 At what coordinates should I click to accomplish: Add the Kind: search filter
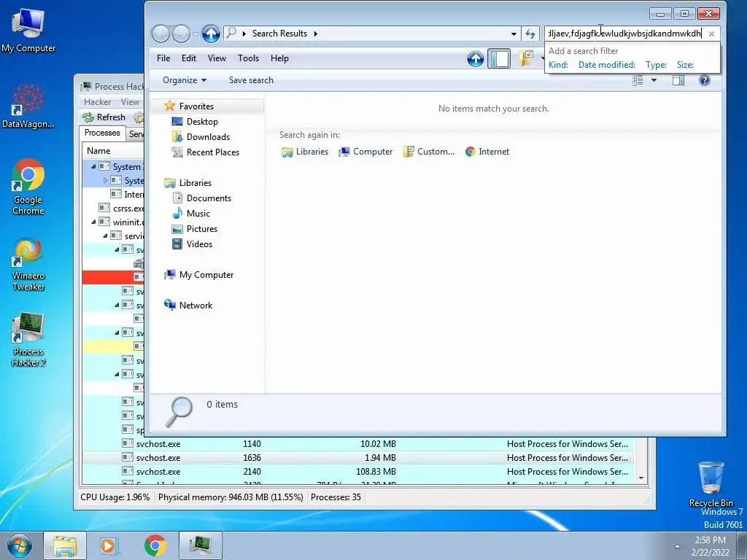click(x=558, y=65)
